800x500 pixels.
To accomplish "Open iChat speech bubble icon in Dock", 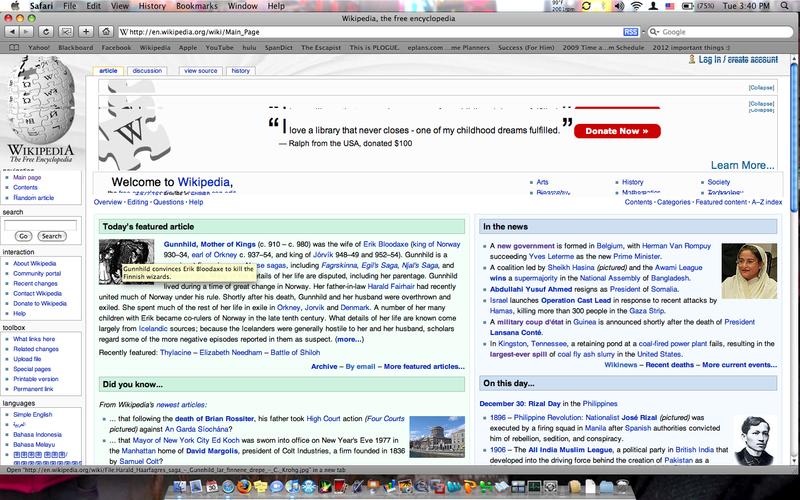I will (x=277, y=486).
